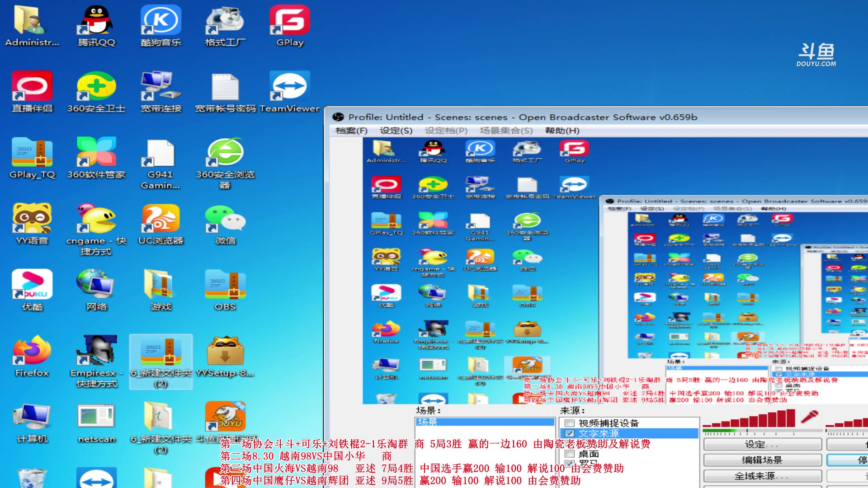Click the desktop volume bars right of the microphone

pyautogui.click(x=846, y=422)
